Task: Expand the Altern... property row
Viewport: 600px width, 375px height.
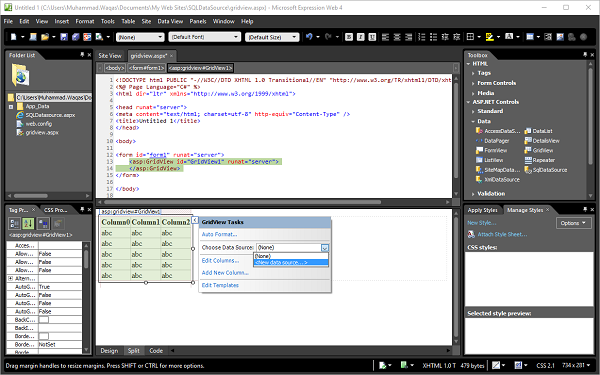Action: pos(10,278)
